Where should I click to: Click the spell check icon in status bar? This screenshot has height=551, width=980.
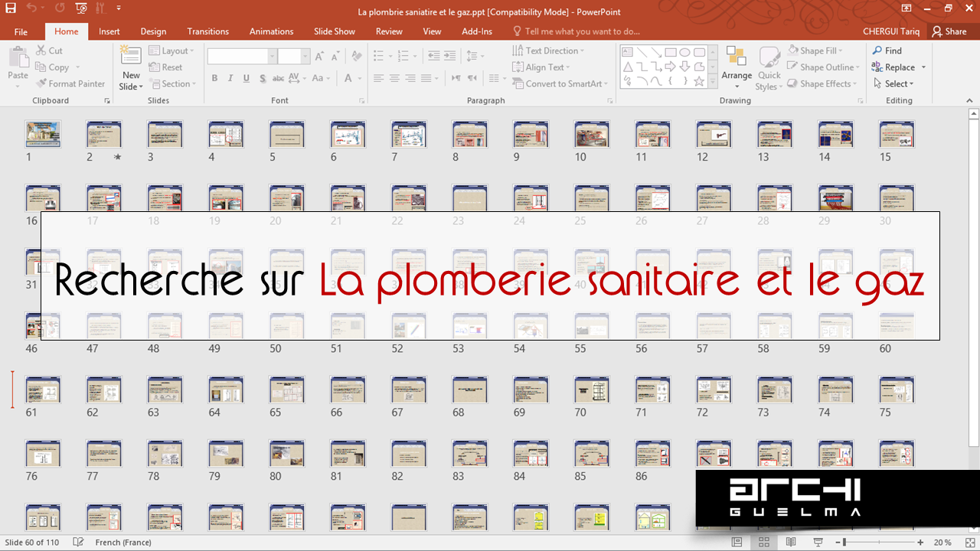click(x=78, y=542)
